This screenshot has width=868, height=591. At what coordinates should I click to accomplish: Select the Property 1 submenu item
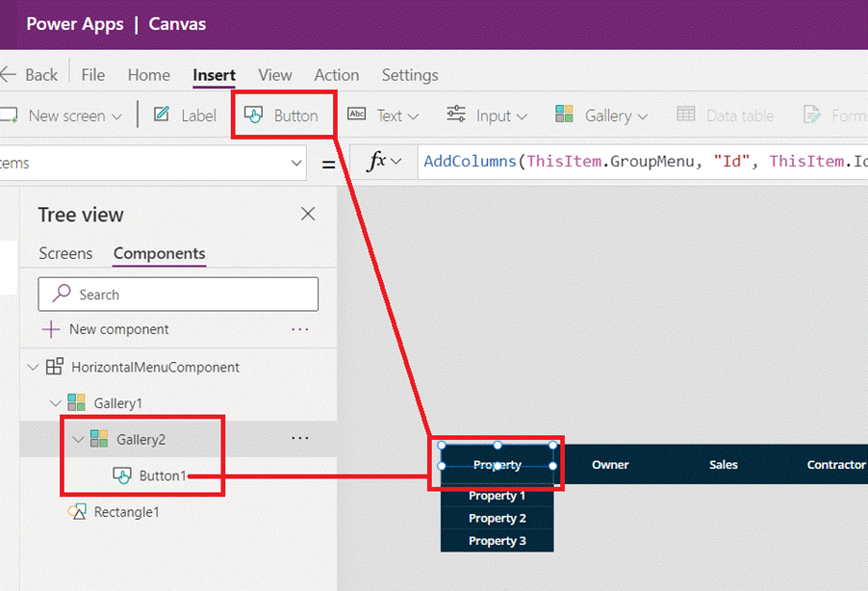coord(498,496)
